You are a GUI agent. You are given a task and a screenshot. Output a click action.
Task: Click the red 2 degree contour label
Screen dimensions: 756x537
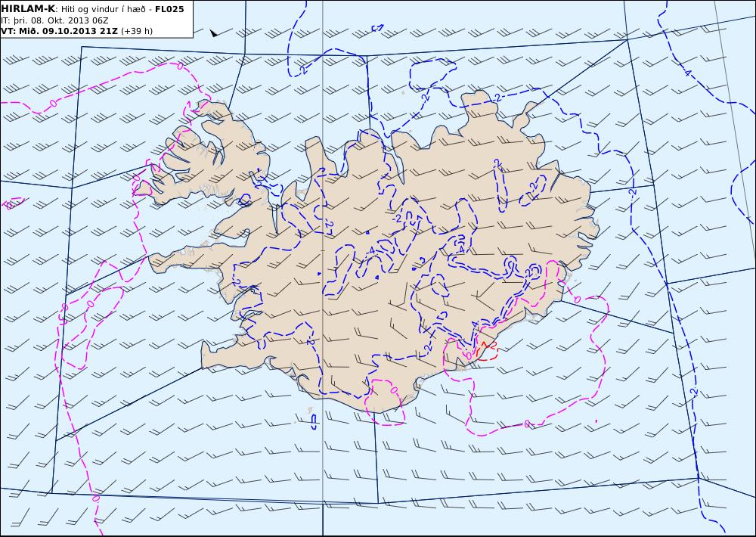(492, 344)
